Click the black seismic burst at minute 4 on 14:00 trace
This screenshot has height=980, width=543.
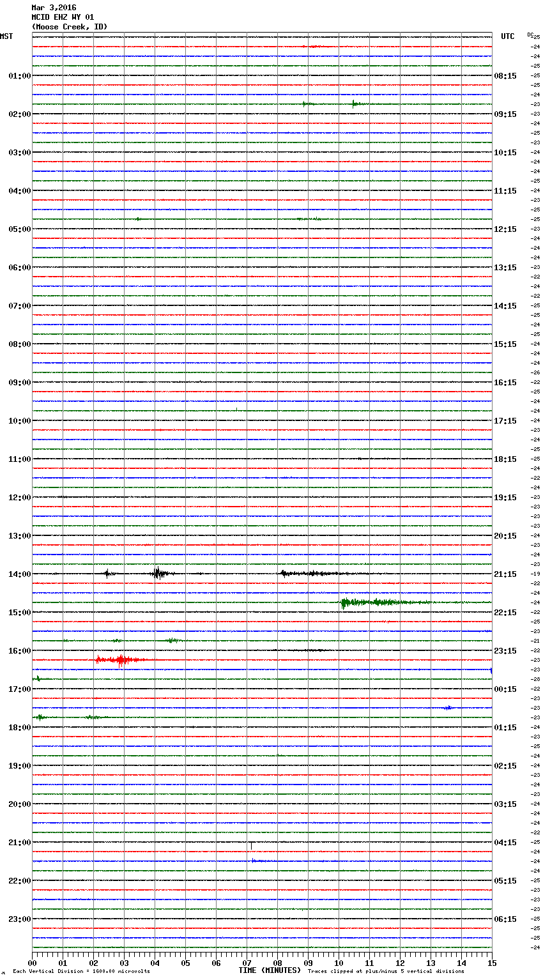pos(158,573)
